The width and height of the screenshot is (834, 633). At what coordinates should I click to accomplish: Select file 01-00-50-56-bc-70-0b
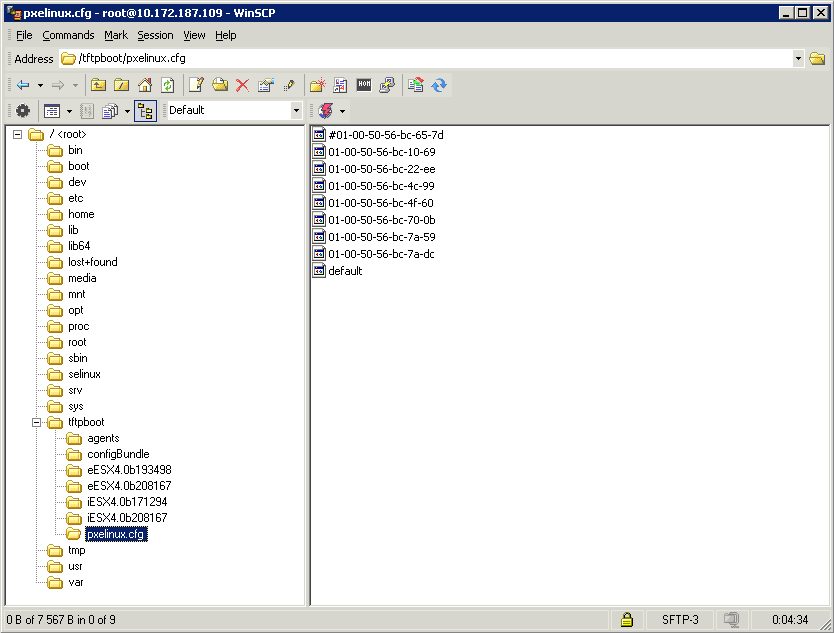click(x=381, y=220)
